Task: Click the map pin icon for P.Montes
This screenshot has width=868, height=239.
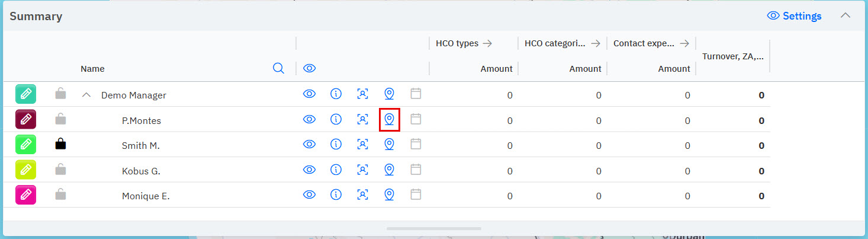Action: pyautogui.click(x=389, y=120)
